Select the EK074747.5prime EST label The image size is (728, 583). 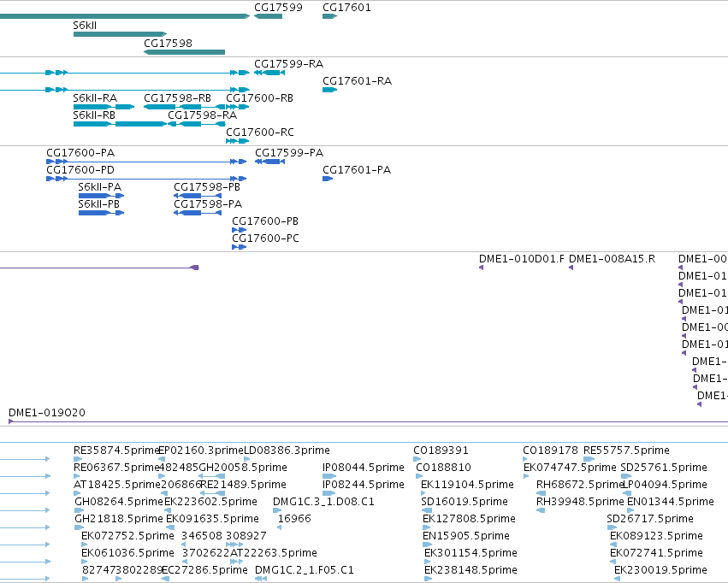pyautogui.click(x=570, y=468)
